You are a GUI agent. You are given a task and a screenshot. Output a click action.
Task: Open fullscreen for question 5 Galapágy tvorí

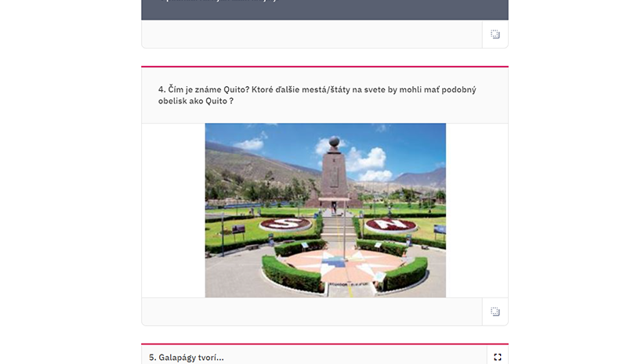[x=498, y=357]
